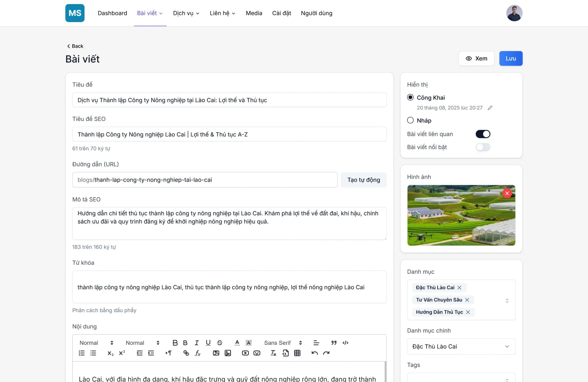Switch to code view
This screenshot has width=588, height=382.
(345, 343)
